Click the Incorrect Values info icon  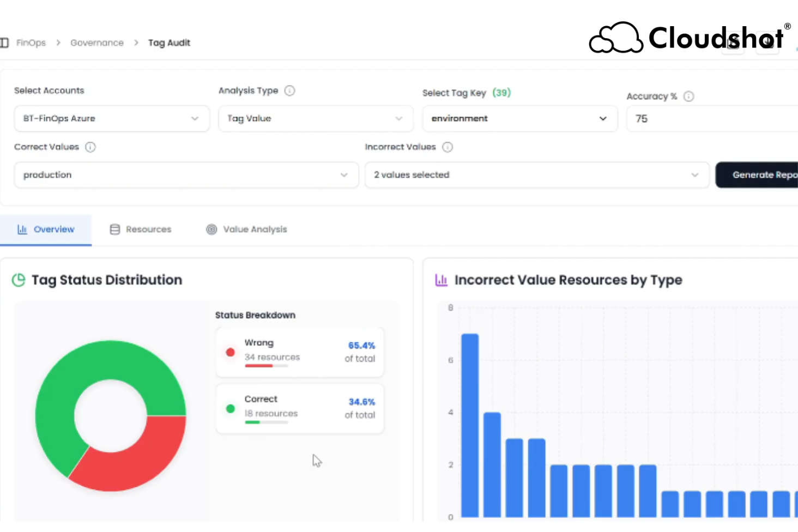point(448,147)
